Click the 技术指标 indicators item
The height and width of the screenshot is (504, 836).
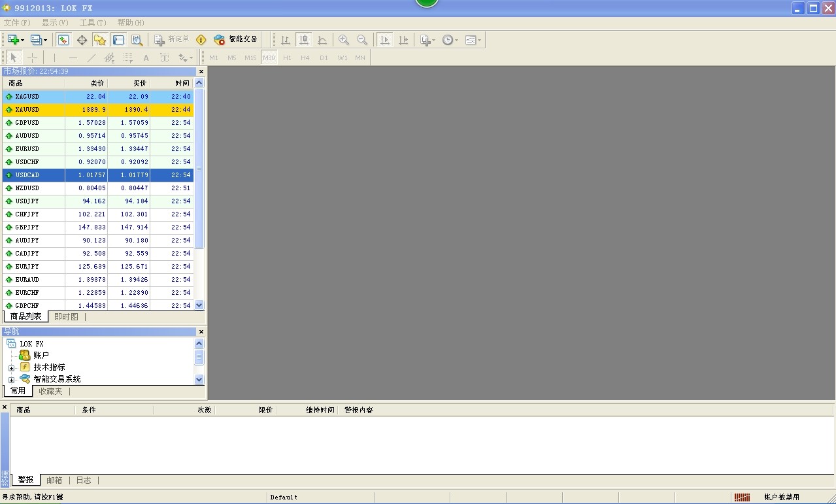50,367
